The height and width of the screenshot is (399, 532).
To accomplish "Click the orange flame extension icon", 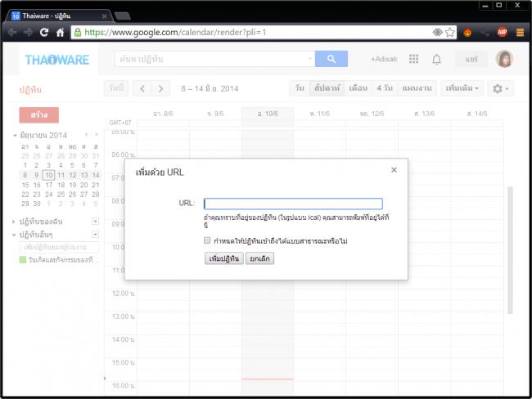I will (467, 32).
